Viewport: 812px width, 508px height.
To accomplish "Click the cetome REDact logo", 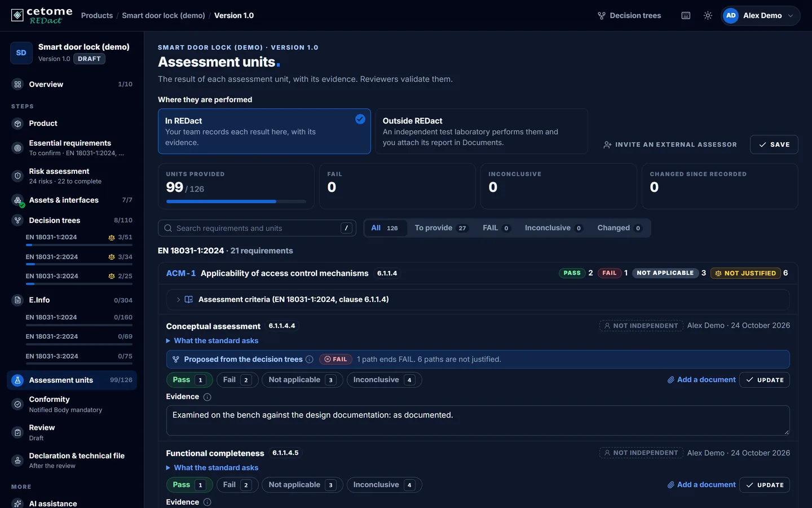I will click(42, 15).
